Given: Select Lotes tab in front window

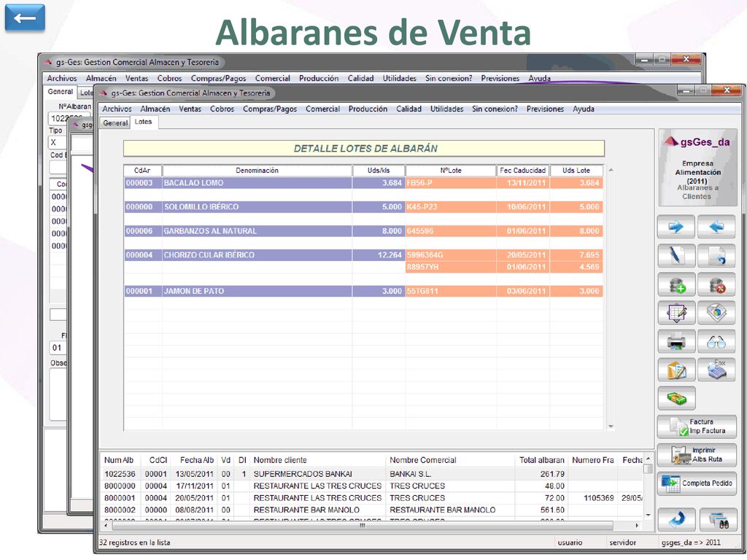Looking at the screenshot, I should click(x=144, y=122).
